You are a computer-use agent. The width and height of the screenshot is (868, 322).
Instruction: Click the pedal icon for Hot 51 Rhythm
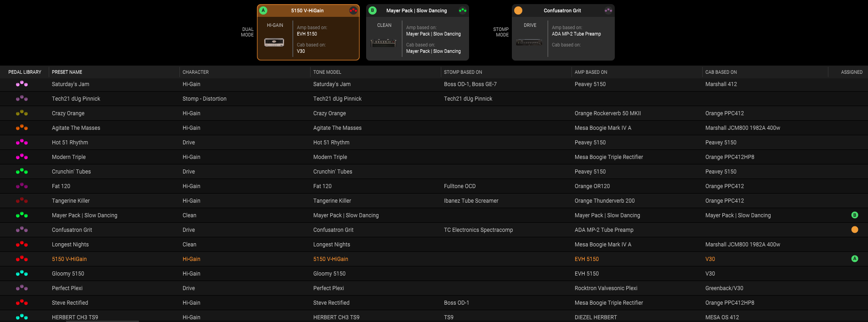click(x=22, y=142)
